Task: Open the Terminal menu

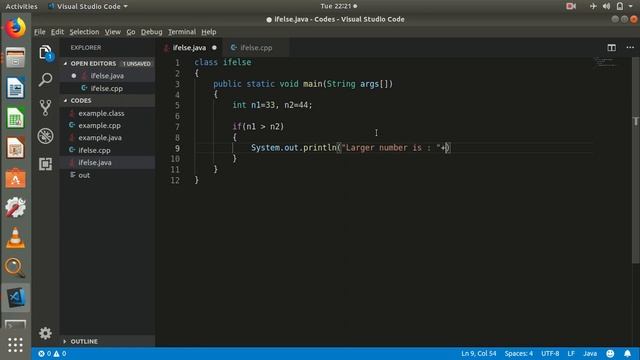Action: tap(182, 32)
